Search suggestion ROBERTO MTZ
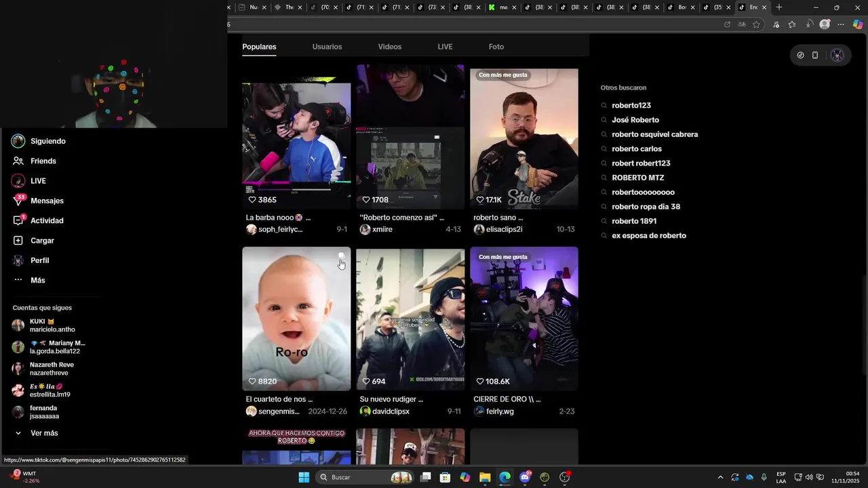 tap(637, 178)
